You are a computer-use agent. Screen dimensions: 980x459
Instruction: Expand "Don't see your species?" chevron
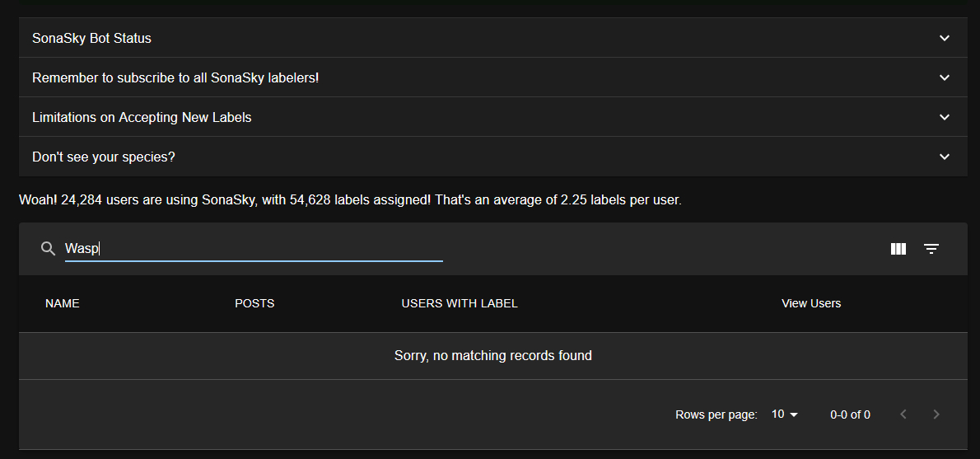click(945, 157)
